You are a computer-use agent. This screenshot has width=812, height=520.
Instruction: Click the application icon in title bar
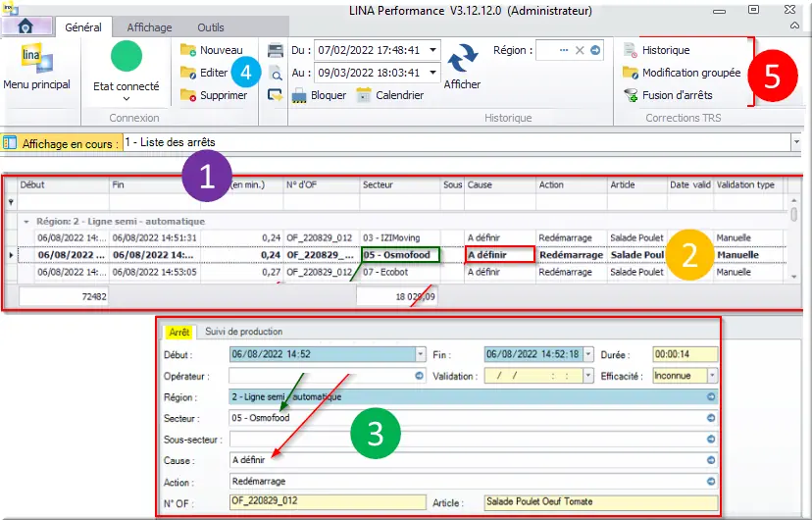(x=11, y=9)
